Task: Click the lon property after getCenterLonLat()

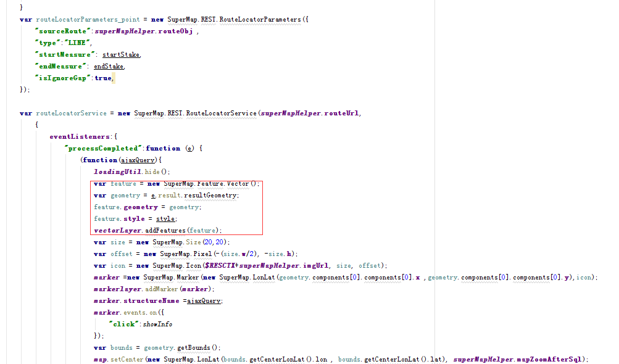Action: coord(322,359)
